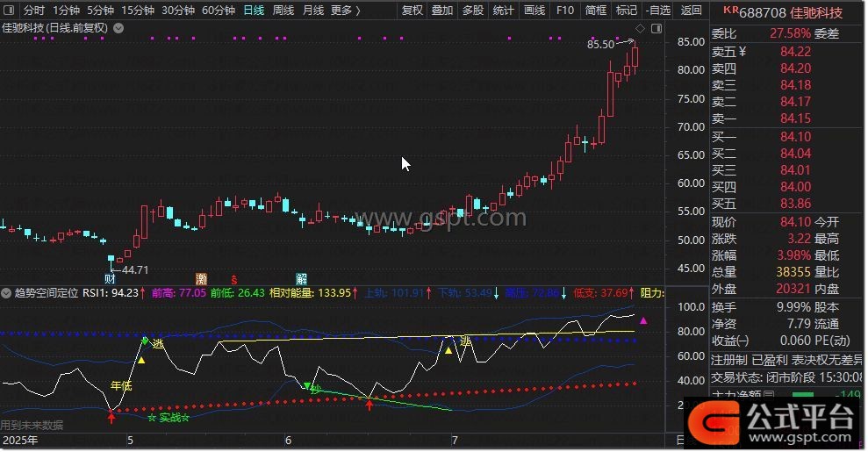The image size is (868, 452).
Task: Click the 85.50 high price label
Action: click(600, 44)
